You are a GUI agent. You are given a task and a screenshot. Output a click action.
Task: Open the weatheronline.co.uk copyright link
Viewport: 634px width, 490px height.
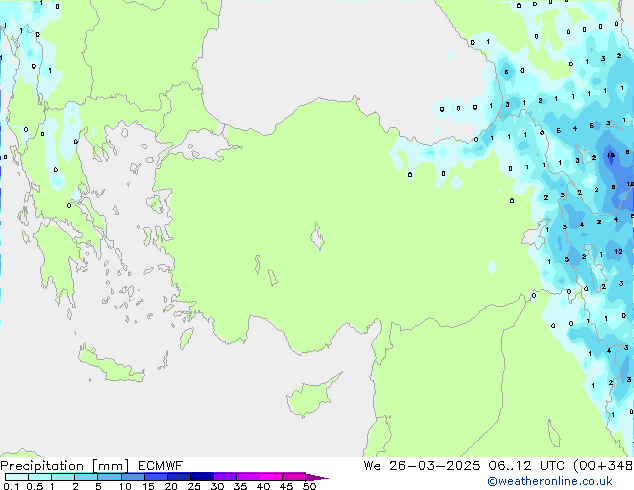click(550, 481)
